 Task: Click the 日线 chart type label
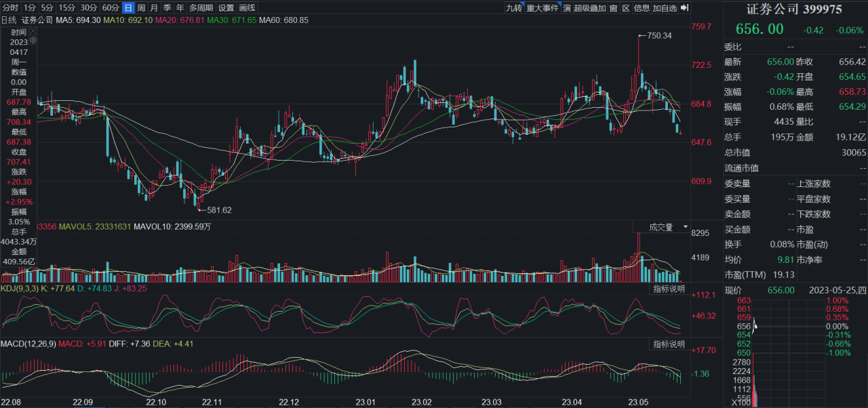(x=9, y=20)
